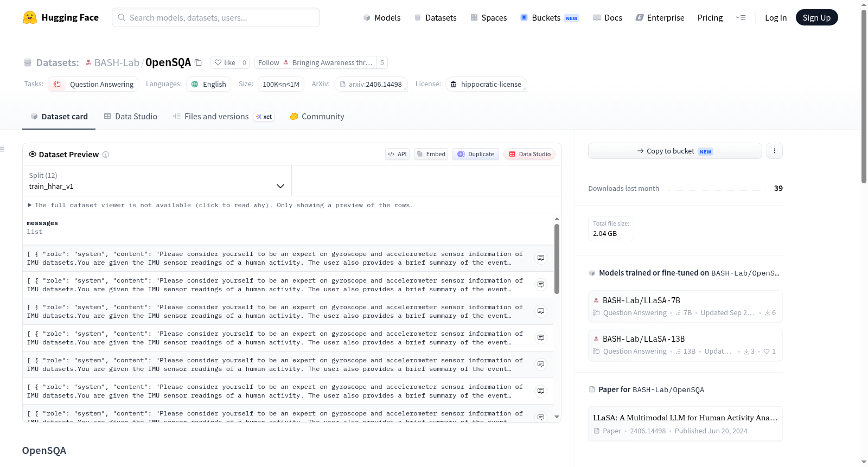868x467 pixels.
Task: Open row detail icon for fourth messages row
Action: pos(541,338)
